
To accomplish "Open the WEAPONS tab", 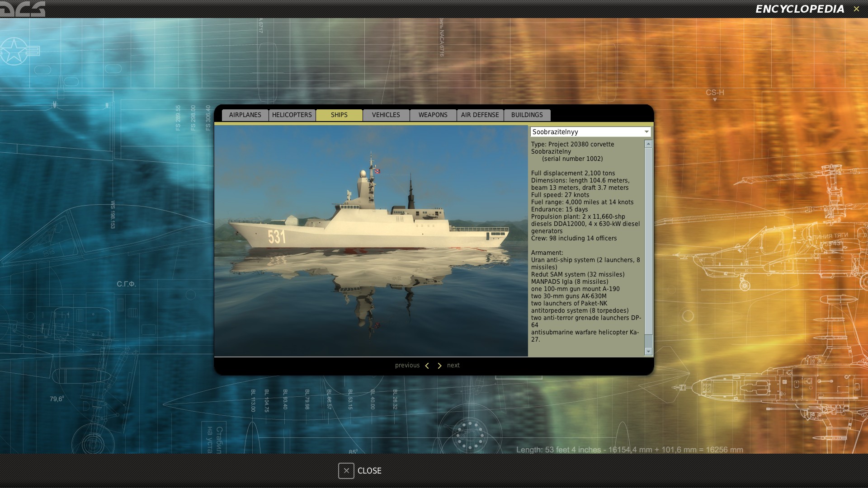I will click(x=433, y=115).
